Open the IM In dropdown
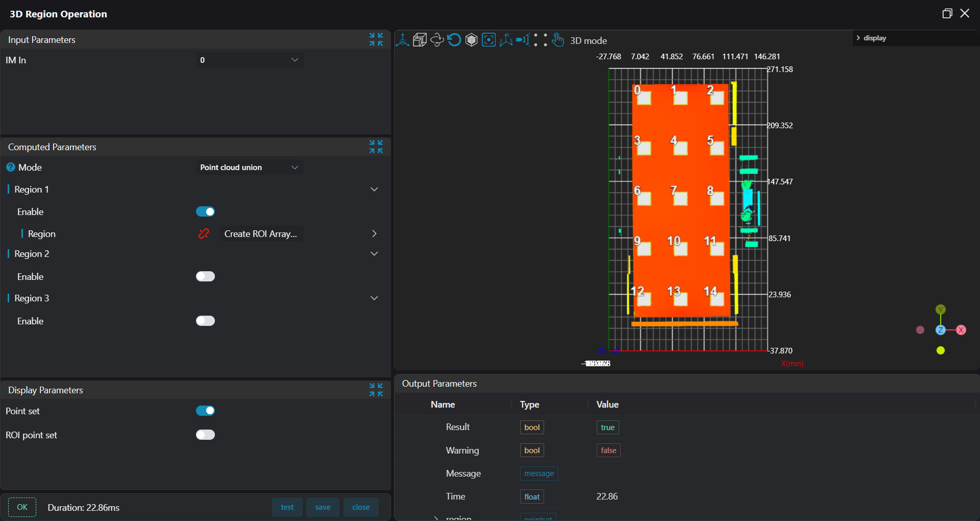Viewport: 980px width, 521px height. 249,60
